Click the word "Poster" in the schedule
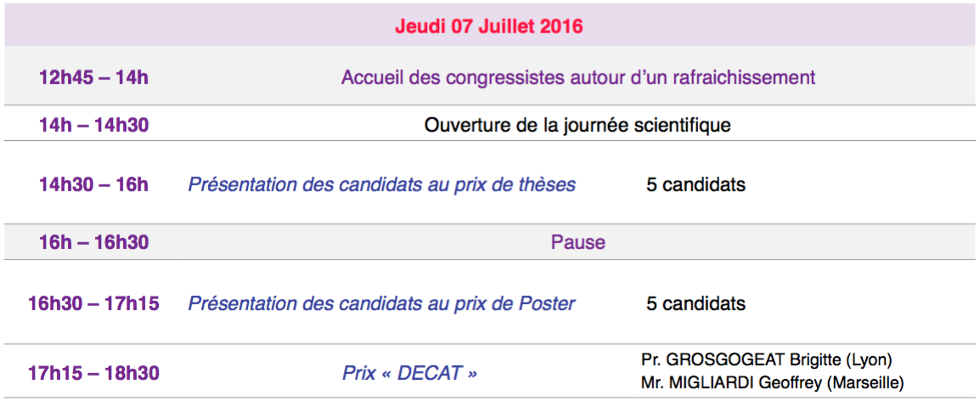Viewport: 980px width, 407px height. (x=547, y=303)
